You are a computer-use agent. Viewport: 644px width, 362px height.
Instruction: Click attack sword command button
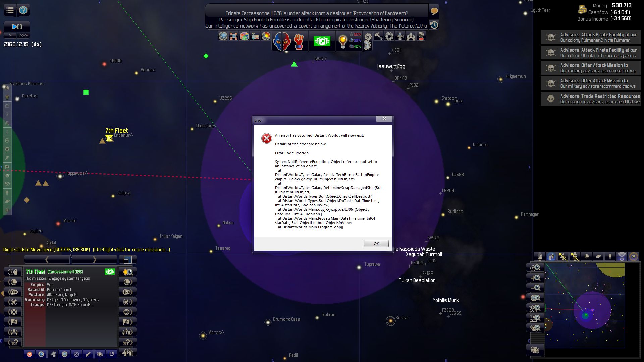[88, 354]
